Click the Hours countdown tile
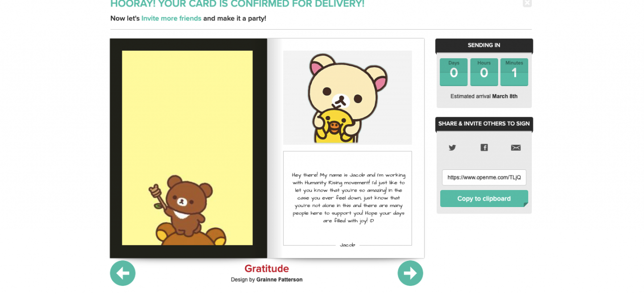 (x=484, y=72)
